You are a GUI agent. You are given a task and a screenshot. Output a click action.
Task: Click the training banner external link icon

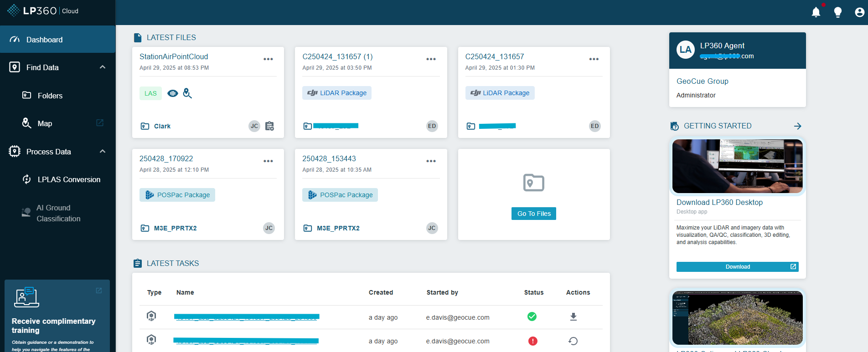tap(99, 291)
